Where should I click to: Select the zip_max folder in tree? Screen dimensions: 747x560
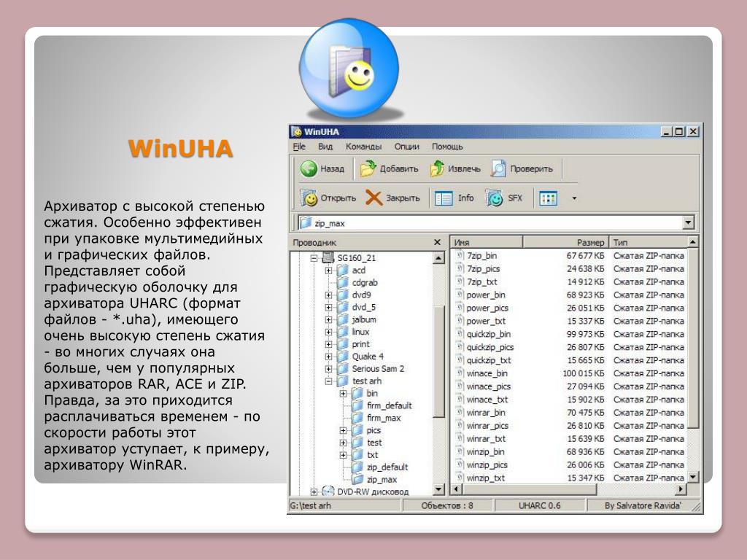[382, 480]
